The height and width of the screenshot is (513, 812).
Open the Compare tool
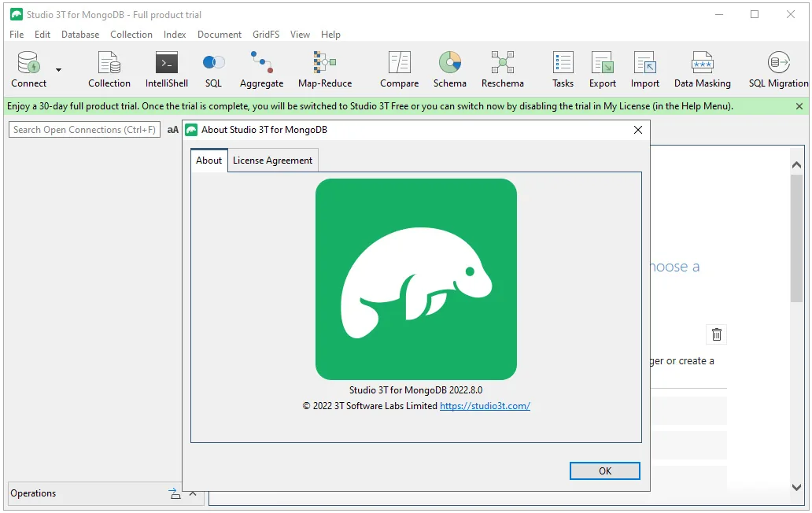point(399,69)
